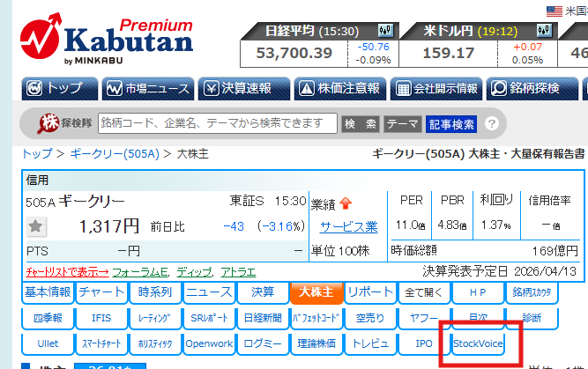588x369 pixels.
Task: Open the レーティング link button
Action: point(155,319)
